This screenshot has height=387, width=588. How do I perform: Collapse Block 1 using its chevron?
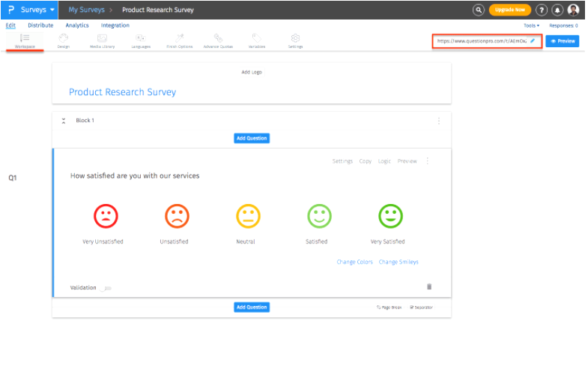tap(64, 121)
